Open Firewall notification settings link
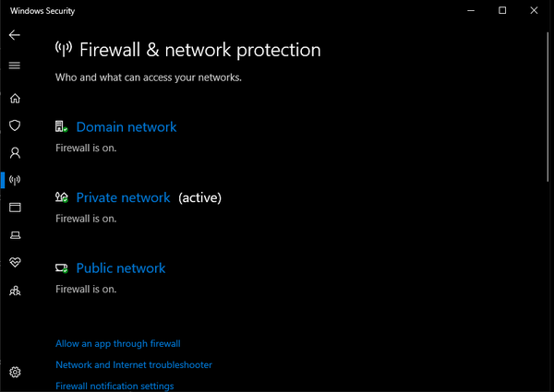 [x=114, y=386]
